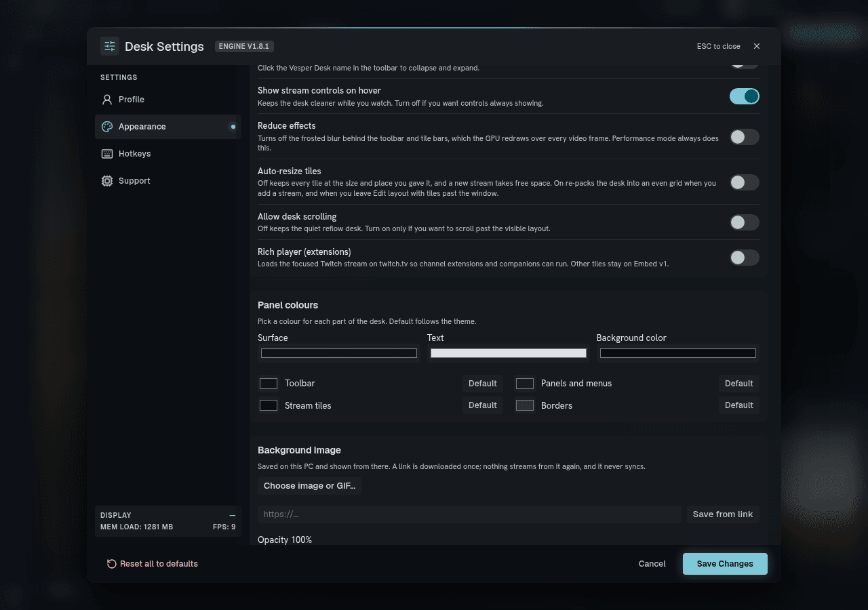Pick the Panels and menus colour swatch
Viewport: 868px width, 610px height.
click(525, 384)
